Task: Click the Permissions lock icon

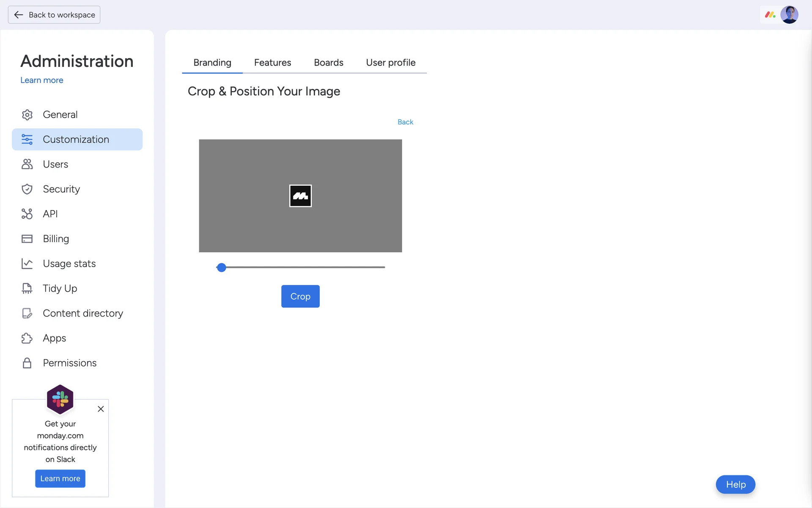Action: 27,363
